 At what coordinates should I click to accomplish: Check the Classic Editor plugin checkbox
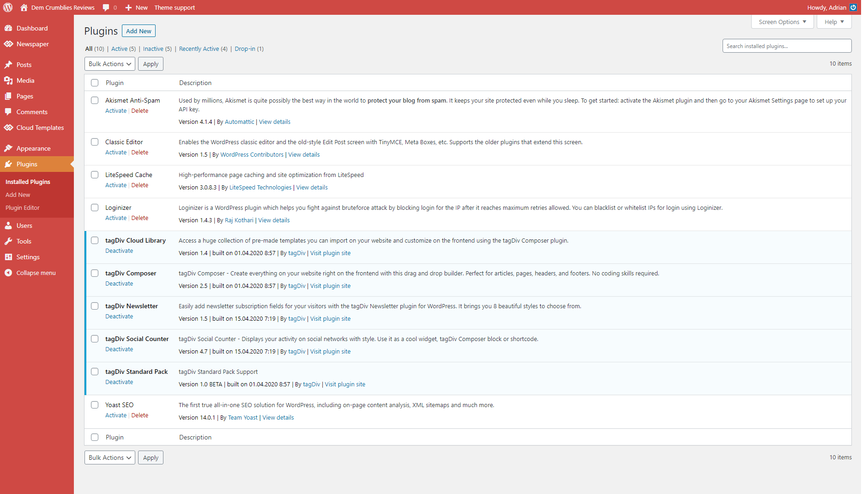coord(95,142)
